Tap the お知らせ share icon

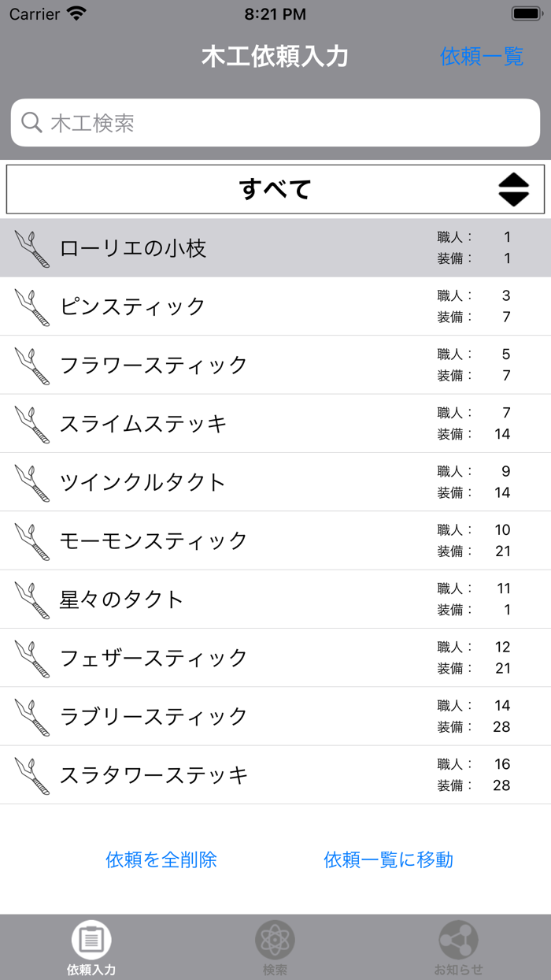[x=459, y=940]
